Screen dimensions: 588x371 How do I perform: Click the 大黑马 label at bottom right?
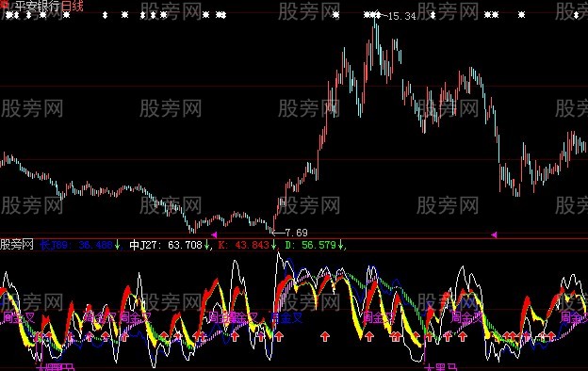pos(441,367)
